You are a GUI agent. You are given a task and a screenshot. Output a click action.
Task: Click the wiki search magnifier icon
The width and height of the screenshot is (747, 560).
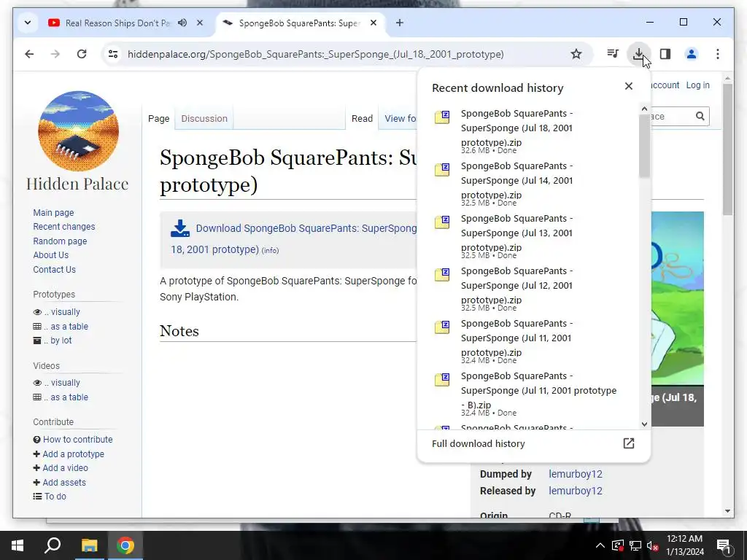pyautogui.click(x=700, y=116)
